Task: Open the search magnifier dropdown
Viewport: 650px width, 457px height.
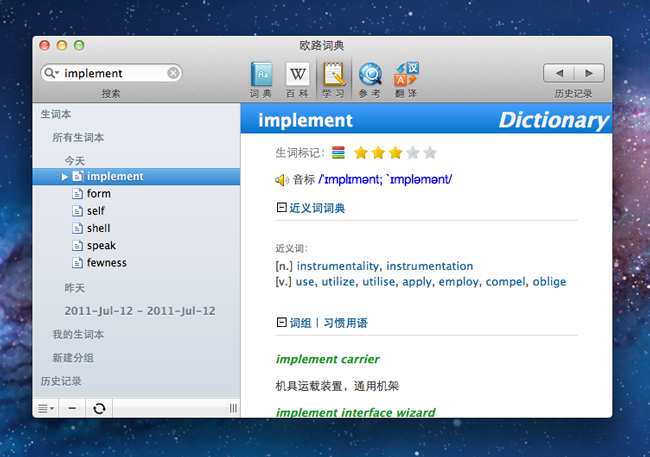Action: point(51,73)
